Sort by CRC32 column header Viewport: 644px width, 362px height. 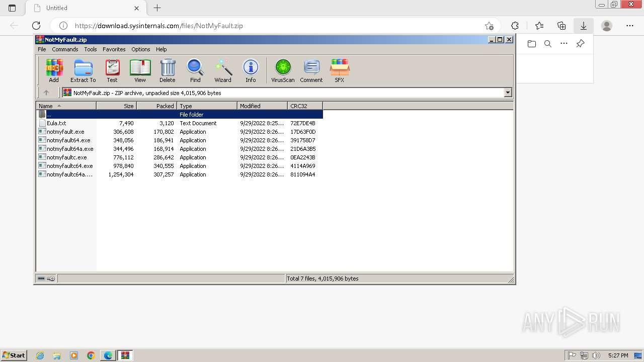pos(305,106)
